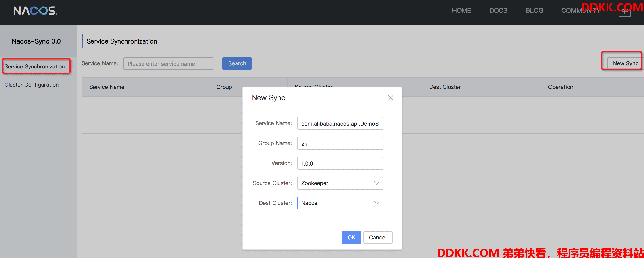644x258 pixels.
Task: Select Cluster Configuration in the sidebar
Action: [x=32, y=85]
